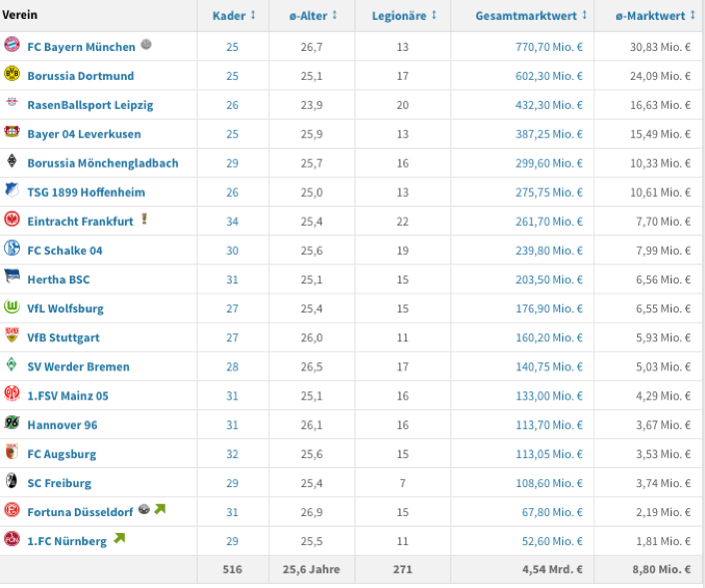The height and width of the screenshot is (588, 705).
Task: Open the Borussia Mönchengladbach link
Action: (103, 163)
